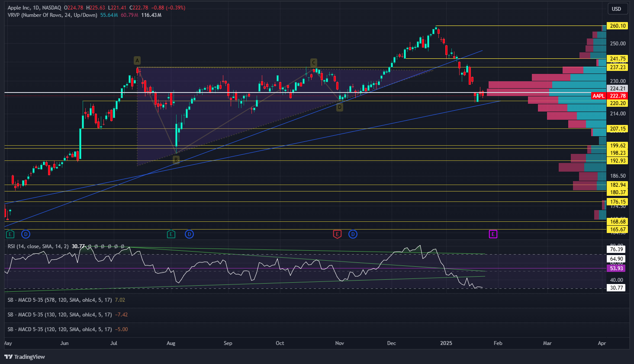Screen dimensions: 634x364
Task: Click the Jun label on time axis
Action: tap(64, 343)
